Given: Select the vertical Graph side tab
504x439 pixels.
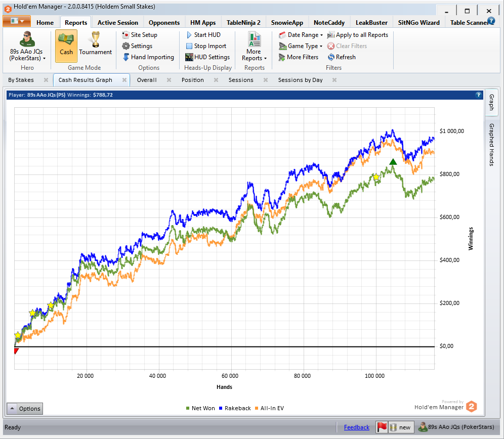Looking at the screenshot, I should 491,102.
